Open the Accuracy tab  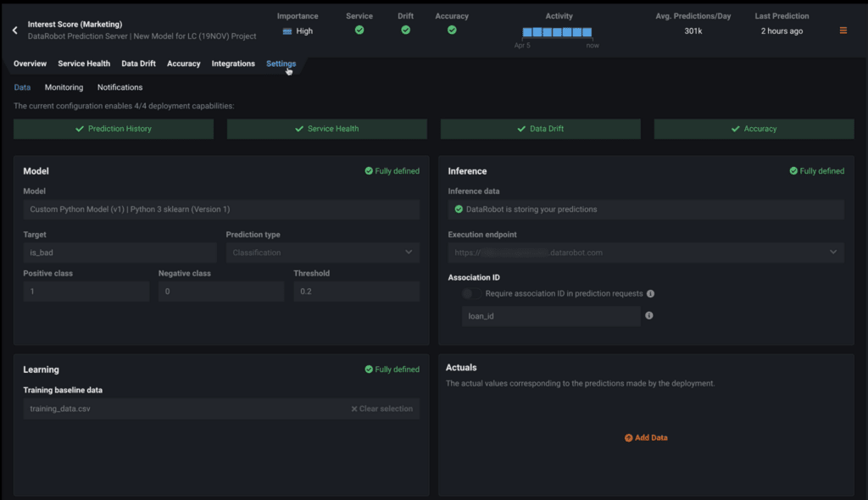pyautogui.click(x=184, y=64)
